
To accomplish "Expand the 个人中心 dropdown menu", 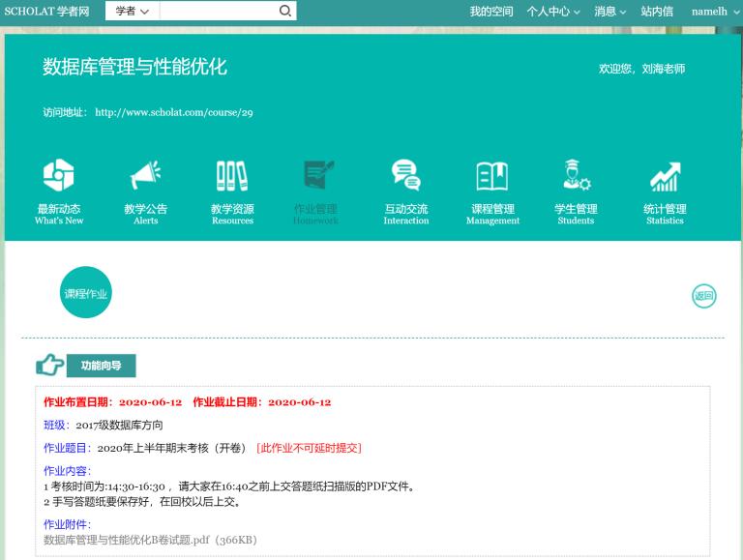I will (552, 12).
